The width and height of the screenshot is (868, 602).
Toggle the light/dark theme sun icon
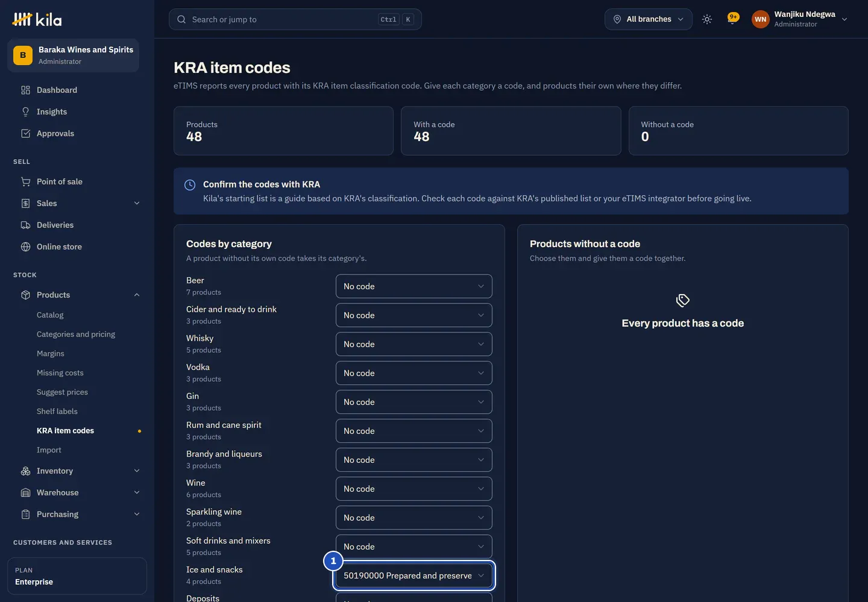click(707, 19)
